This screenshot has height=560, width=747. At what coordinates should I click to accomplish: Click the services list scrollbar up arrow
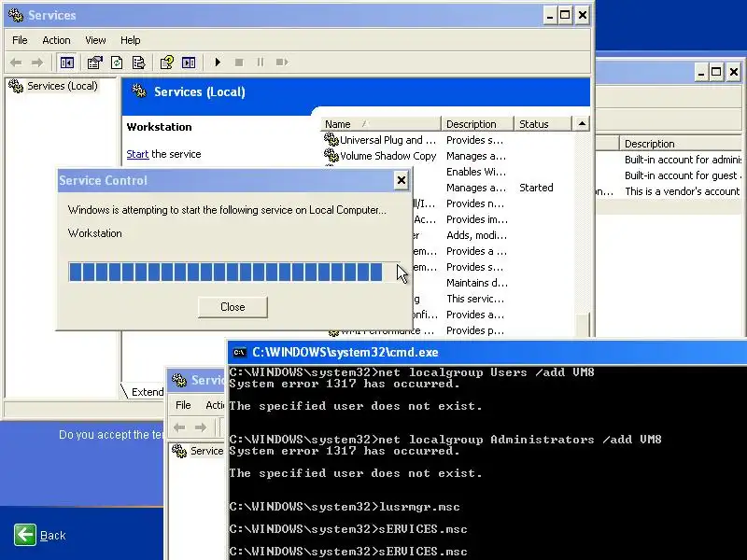582,124
